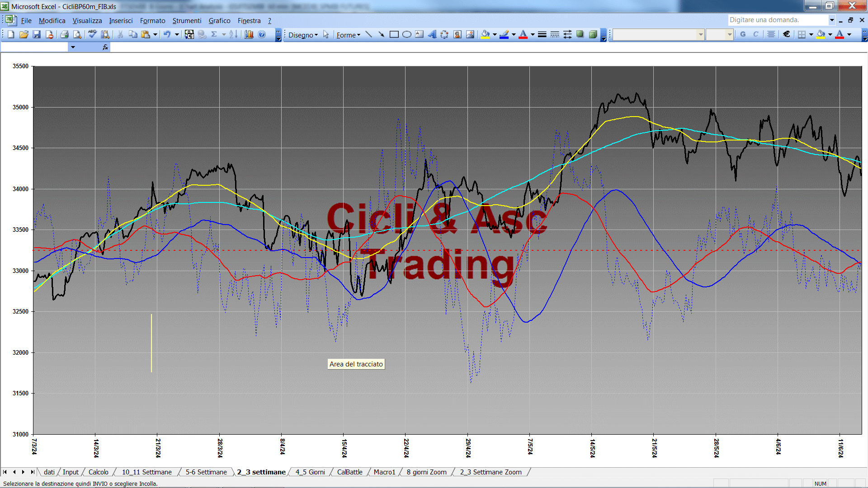Viewport: 868px width, 488px height.
Task: Expand the font name combo box
Action: [700, 34]
